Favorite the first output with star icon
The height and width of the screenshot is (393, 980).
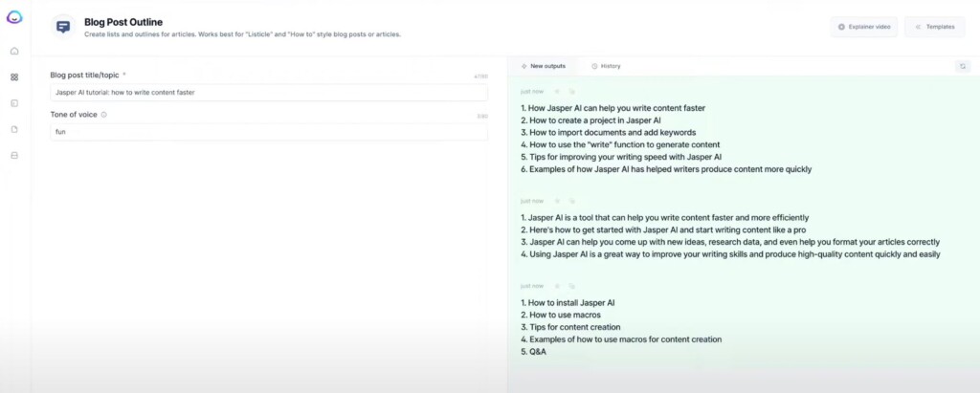tap(557, 92)
